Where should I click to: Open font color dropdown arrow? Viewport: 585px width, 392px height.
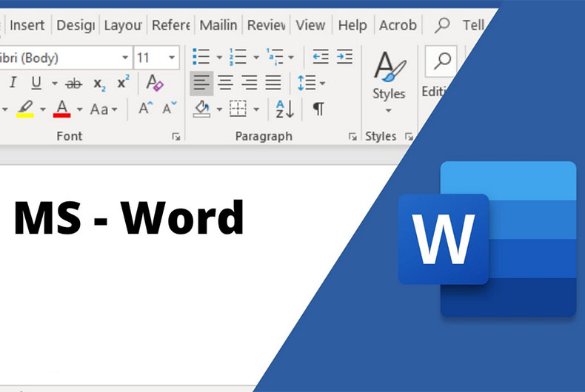click(x=79, y=109)
